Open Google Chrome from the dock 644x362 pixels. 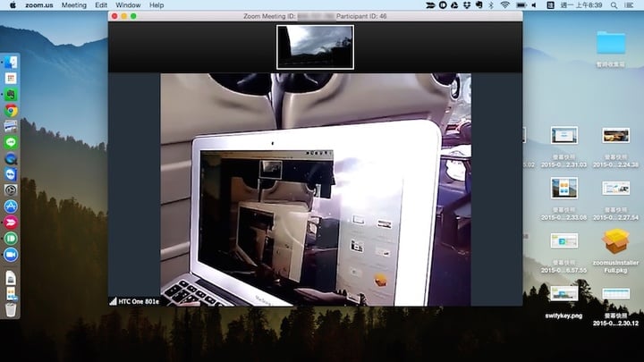[x=11, y=111]
